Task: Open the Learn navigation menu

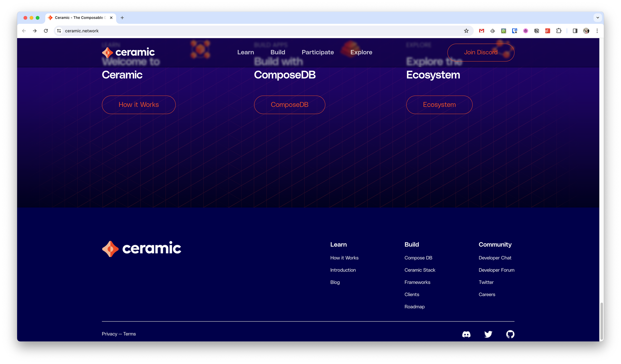Action: coord(245,52)
